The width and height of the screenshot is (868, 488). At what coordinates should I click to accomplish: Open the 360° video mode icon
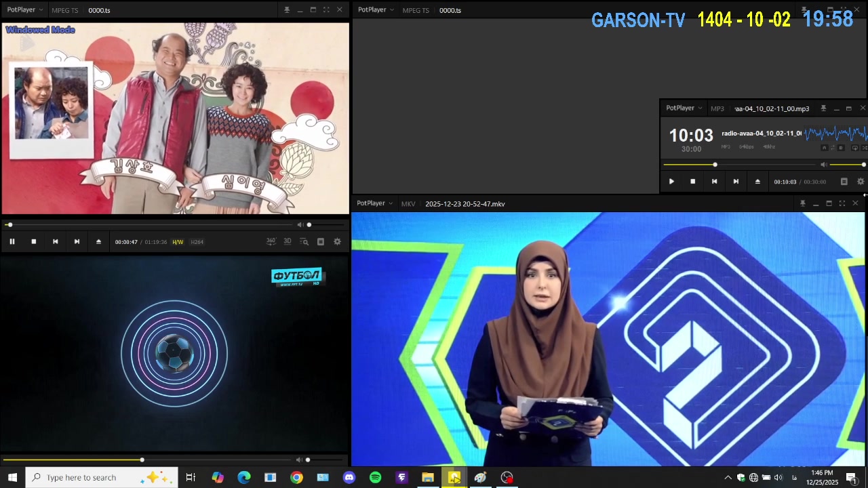coord(271,241)
